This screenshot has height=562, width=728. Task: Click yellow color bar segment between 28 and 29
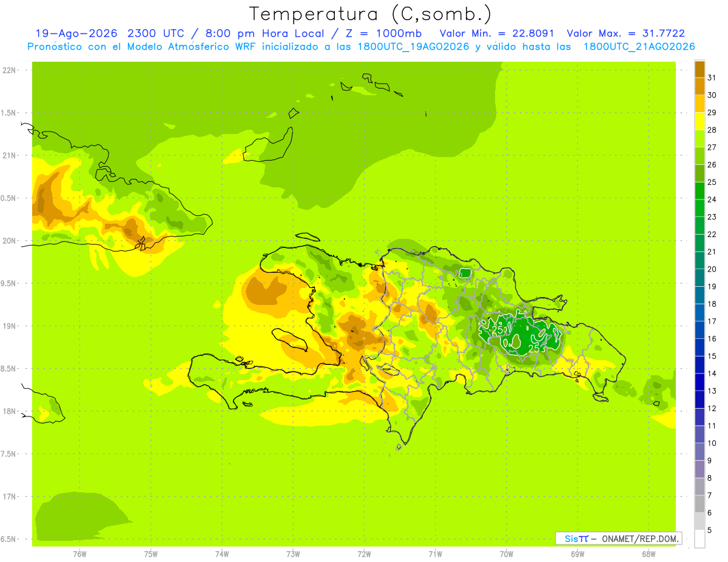(x=699, y=121)
